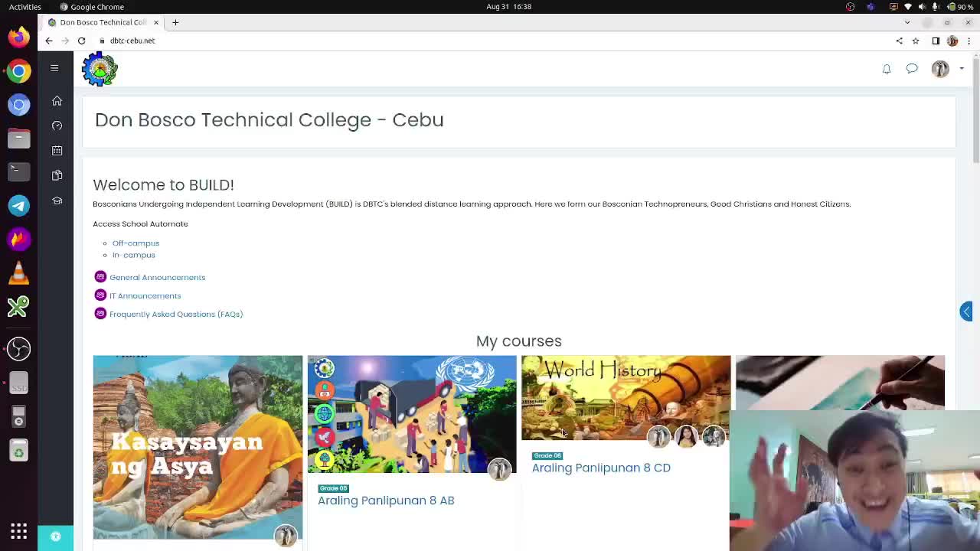This screenshot has width=980, height=551.
Task: Open the messages speech bubble
Action: point(912,69)
